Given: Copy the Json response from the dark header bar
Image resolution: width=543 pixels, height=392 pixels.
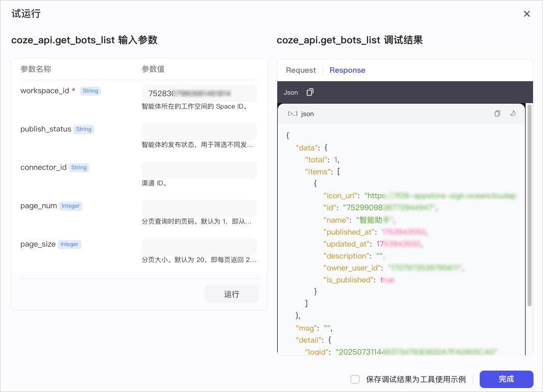Looking at the screenshot, I should click(310, 92).
